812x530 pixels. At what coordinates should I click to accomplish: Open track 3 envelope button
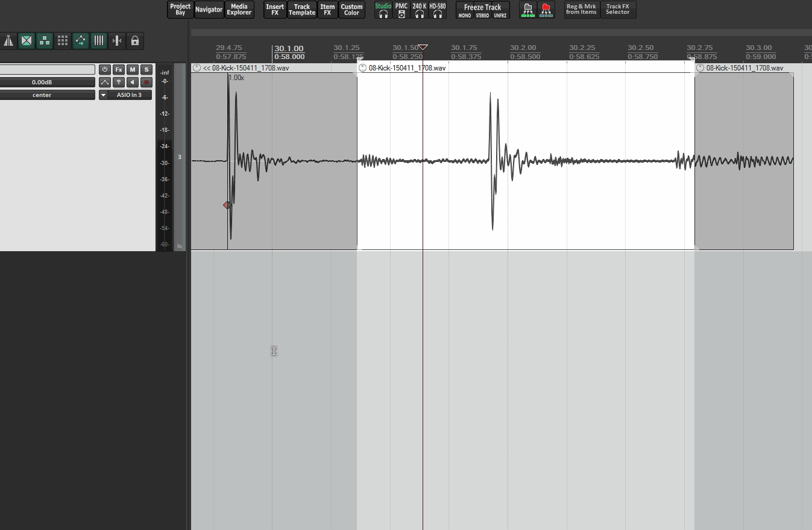point(105,83)
